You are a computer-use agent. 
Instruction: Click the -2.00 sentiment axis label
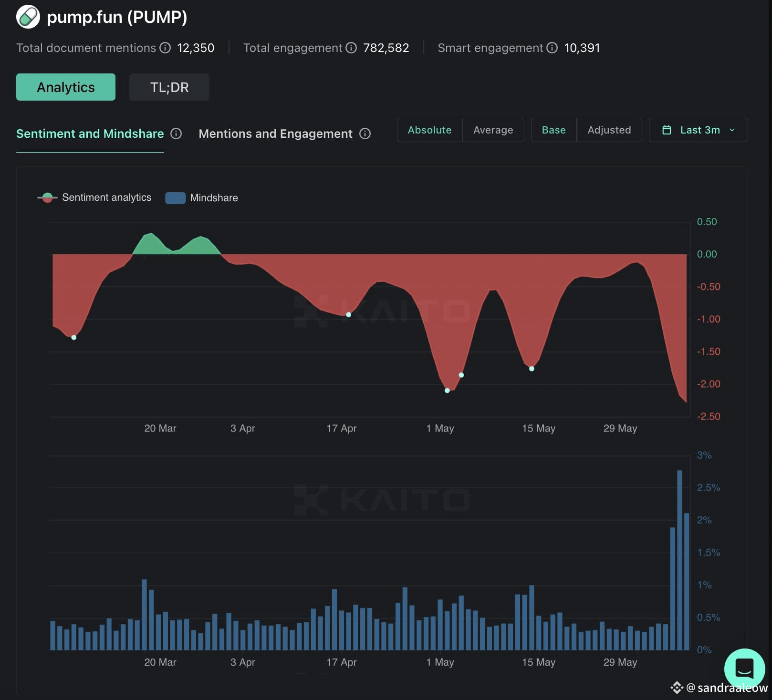coord(709,384)
